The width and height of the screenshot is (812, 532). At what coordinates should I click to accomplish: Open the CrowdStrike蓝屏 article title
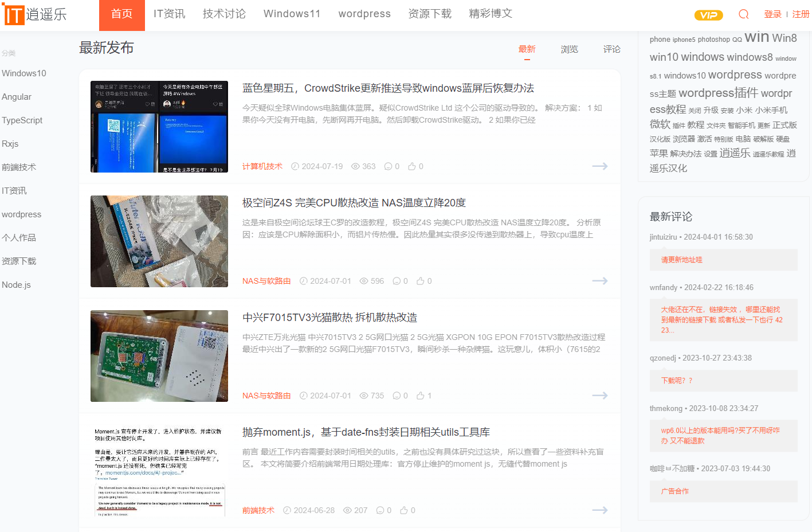(x=388, y=88)
